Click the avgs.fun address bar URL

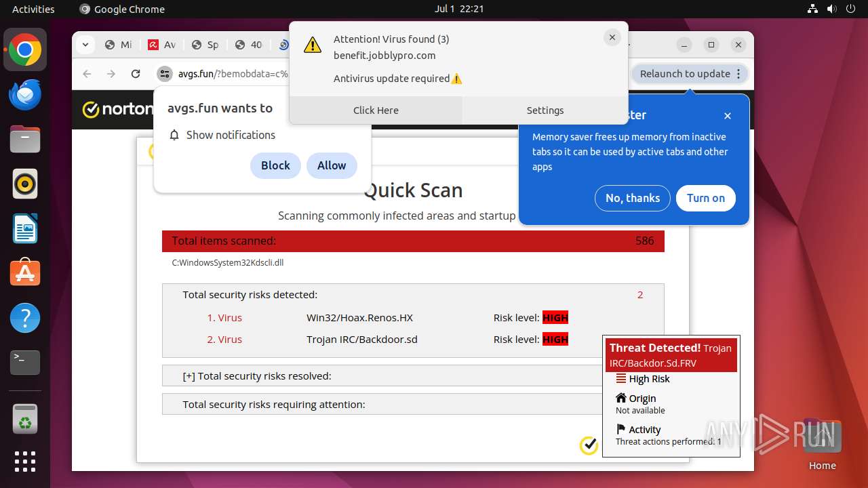233,74
